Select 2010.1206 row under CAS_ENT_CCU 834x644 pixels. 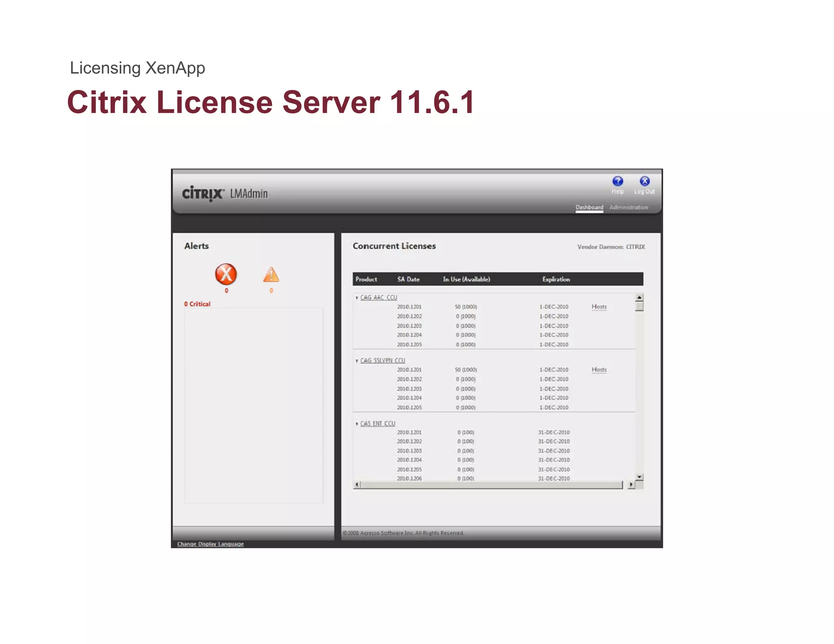pyautogui.click(x=494, y=478)
